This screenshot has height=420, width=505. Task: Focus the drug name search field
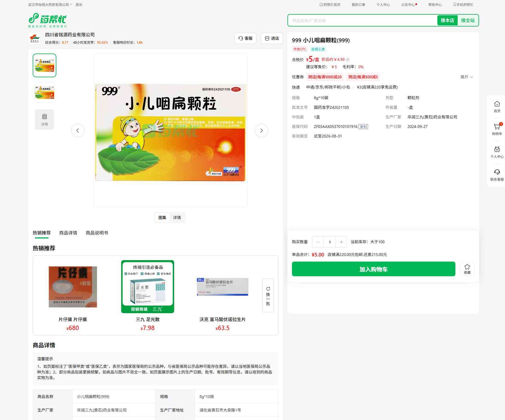362,21
